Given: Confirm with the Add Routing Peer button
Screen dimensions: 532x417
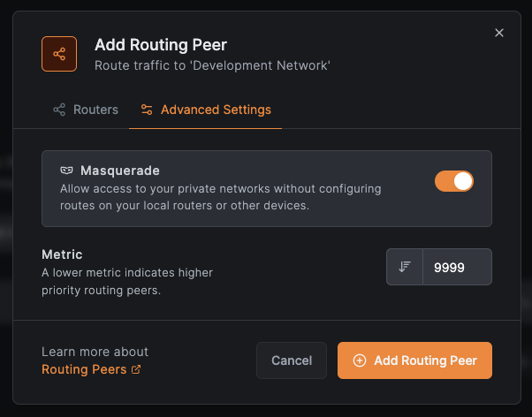Looking at the screenshot, I should coord(414,360).
